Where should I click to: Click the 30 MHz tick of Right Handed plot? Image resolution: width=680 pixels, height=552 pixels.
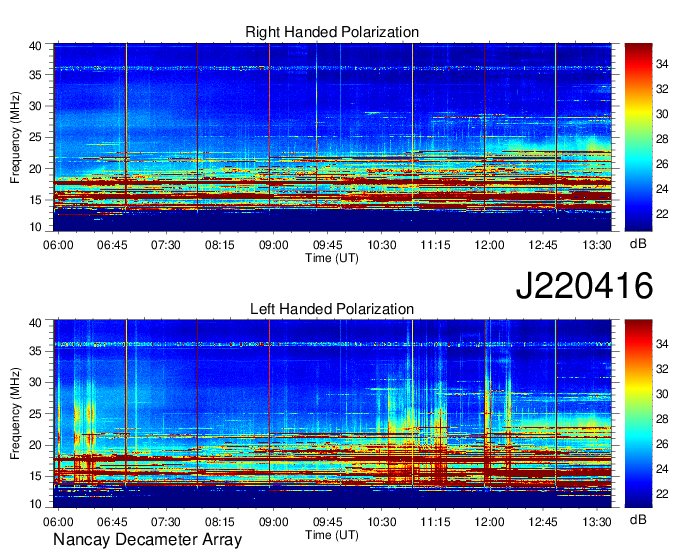click(35, 106)
